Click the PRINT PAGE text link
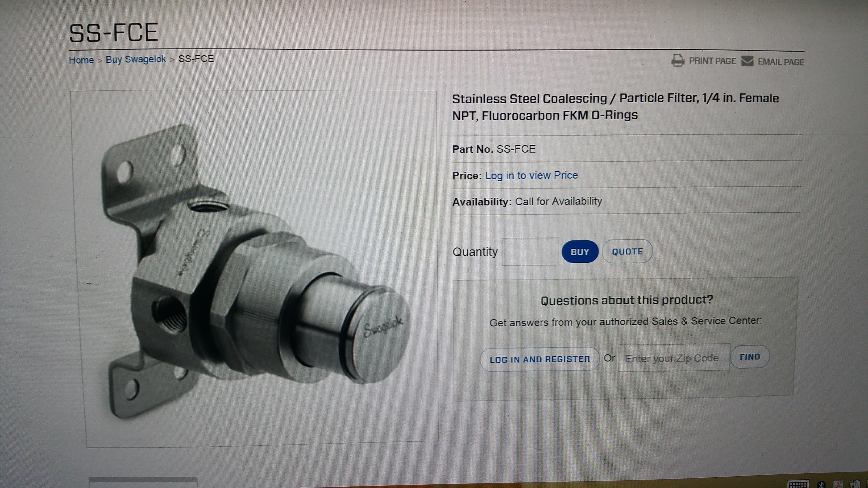This screenshot has height=488, width=868. (x=712, y=61)
